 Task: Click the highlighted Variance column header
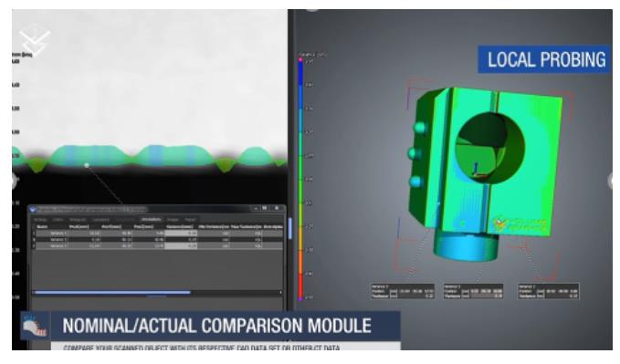[x=180, y=227]
